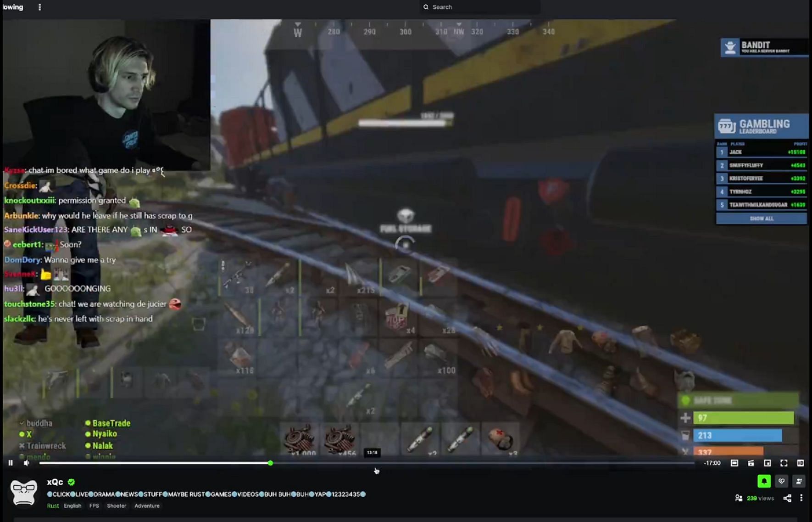Open the Rust category link
Screen dimensions: 812x522
coord(53,506)
